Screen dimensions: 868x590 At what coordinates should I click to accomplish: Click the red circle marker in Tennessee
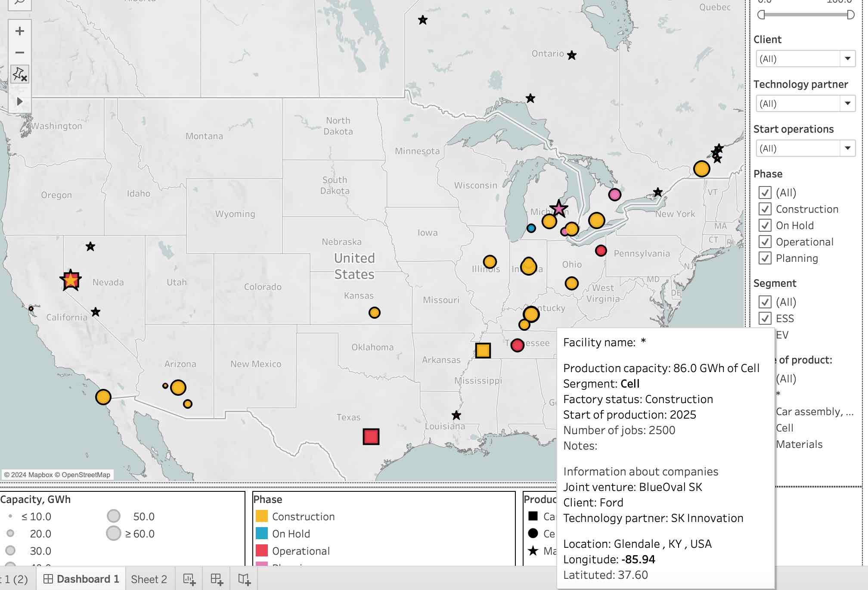coord(517,345)
